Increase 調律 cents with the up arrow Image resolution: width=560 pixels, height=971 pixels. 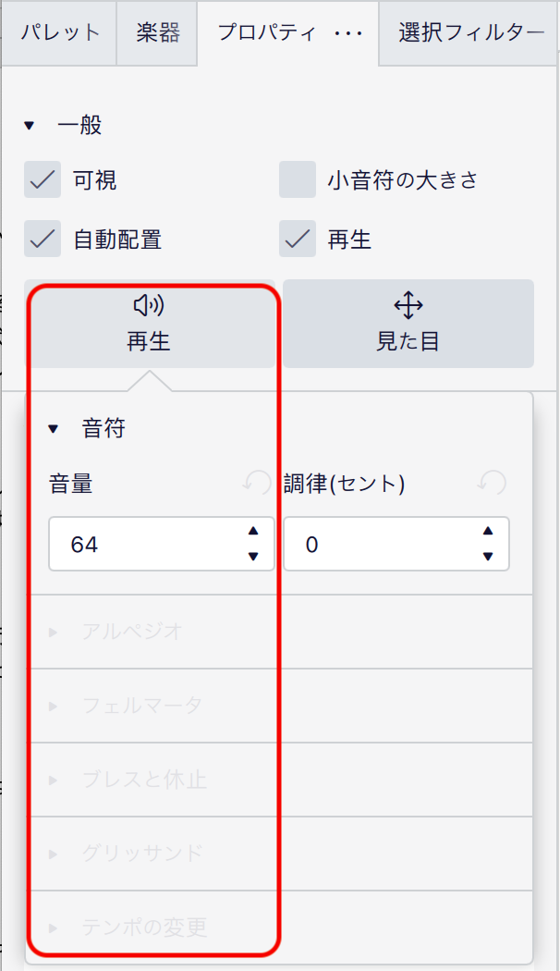pos(489,532)
